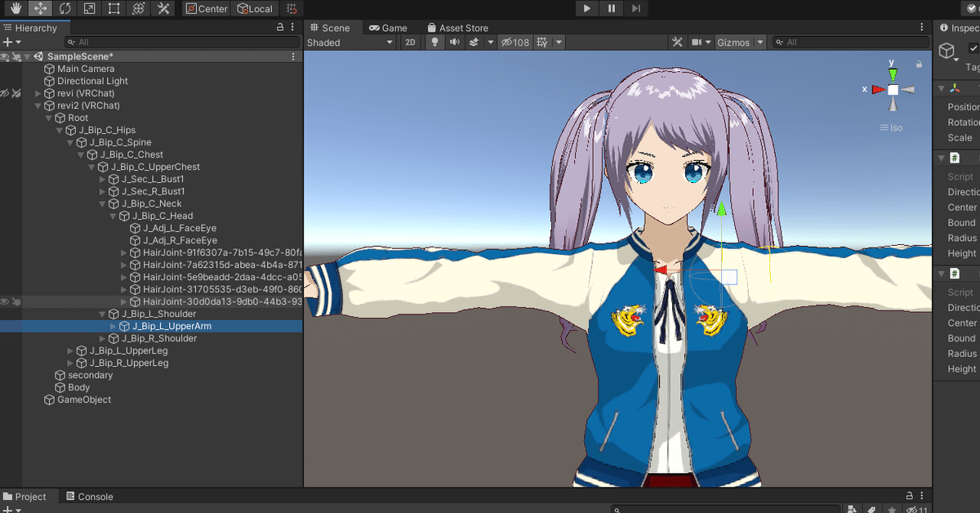Toggle the scene gizmo rotation lock
The image size is (980, 513).
tap(919, 64)
